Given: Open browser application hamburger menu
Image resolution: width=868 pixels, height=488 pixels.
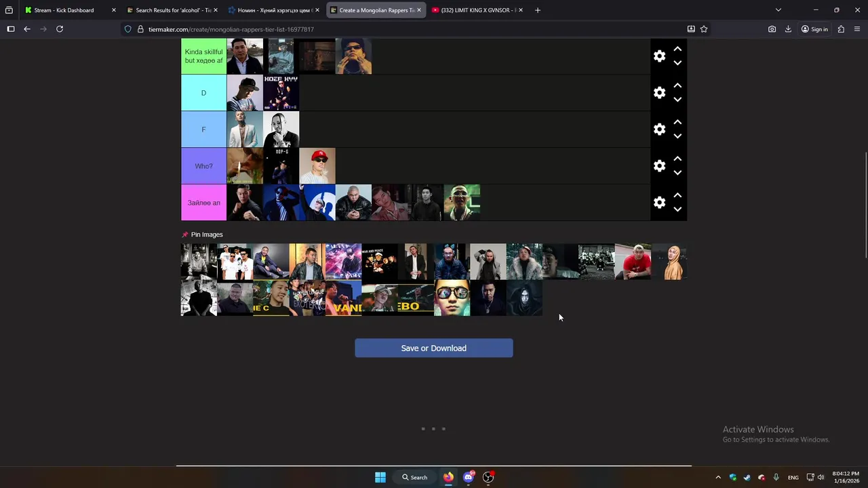Looking at the screenshot, I should pos(857,29).
